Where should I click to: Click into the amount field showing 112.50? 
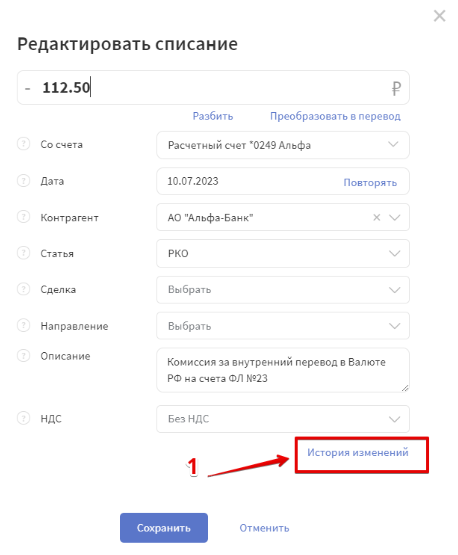click(x=213, y=87)
